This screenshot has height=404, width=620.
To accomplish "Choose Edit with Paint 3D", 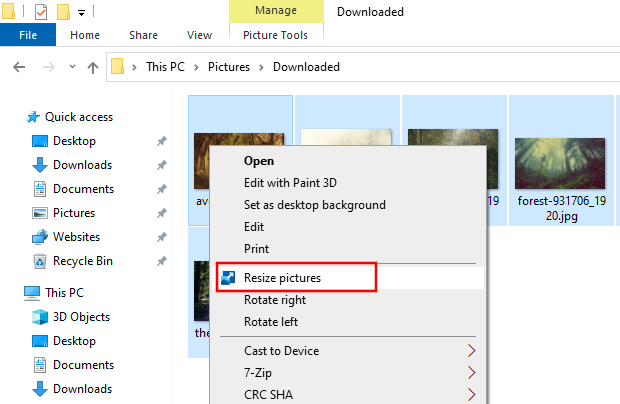I will (x=290, y=183).
